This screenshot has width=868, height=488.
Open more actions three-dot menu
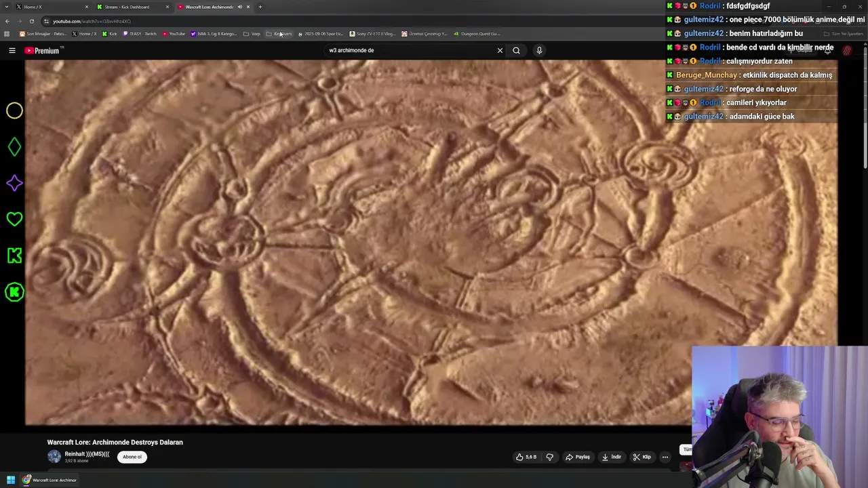coord(665,457)
